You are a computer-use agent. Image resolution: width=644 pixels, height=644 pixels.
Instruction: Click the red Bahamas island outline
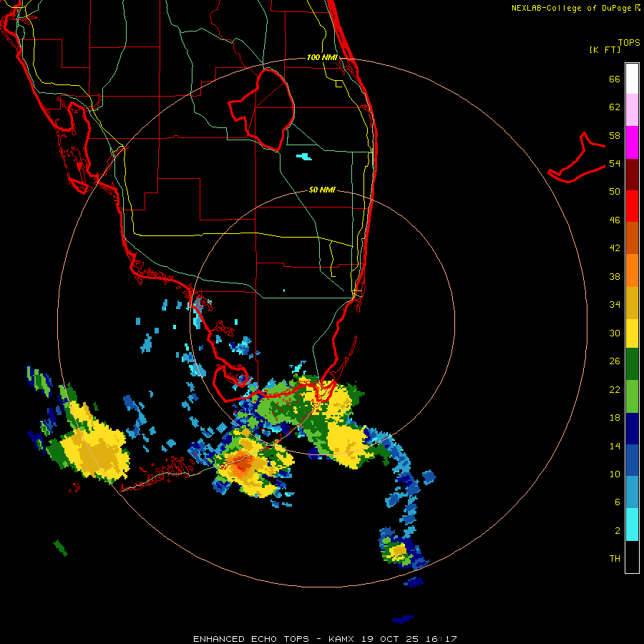(x=577, y=158)
